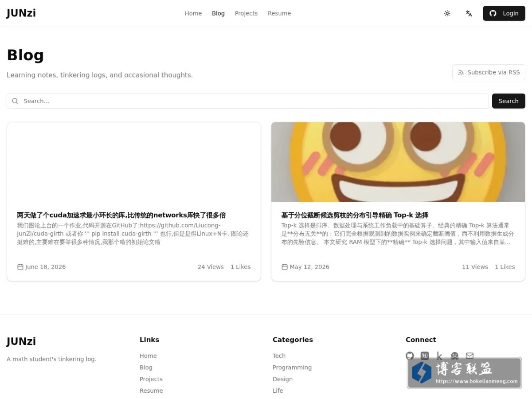Screen dimensions: 532x399
Task: Click the excerpt starting "Top-k 选择是排序"
Action: [x=398, y=234]
